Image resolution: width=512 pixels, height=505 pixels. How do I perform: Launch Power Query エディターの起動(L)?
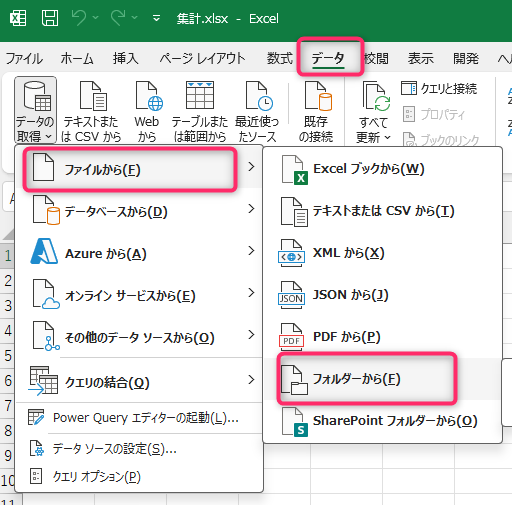point(139,418)
